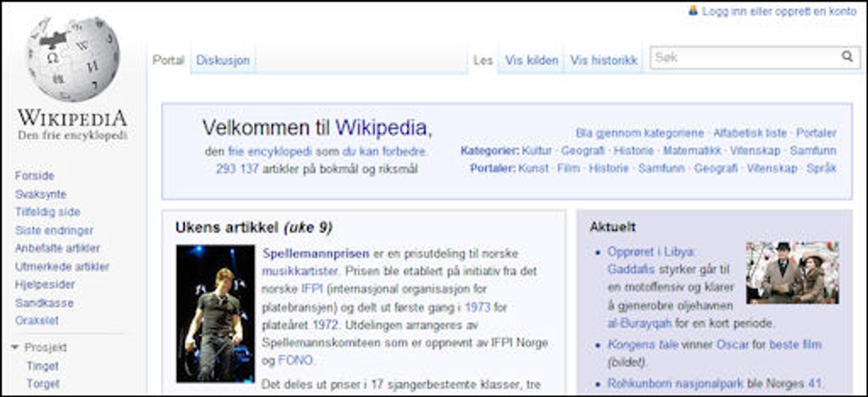
Task: Open the Kongens tale link
Action: pos(643,345)
